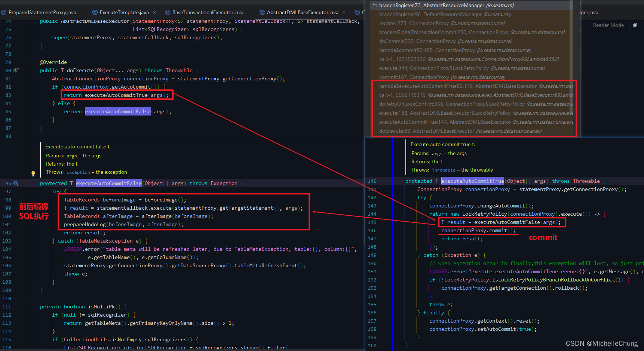Image resolution: width=644 pixels, height=351 pixels.
Task: Click the back arrow icon beside the branchRegister:73 frame
Action: pyautogui.click(x=375, y=5)
